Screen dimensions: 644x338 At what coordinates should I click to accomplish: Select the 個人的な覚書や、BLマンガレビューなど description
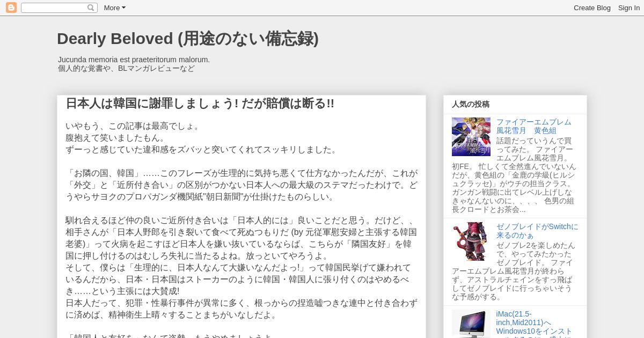click(x=126, y=68)
